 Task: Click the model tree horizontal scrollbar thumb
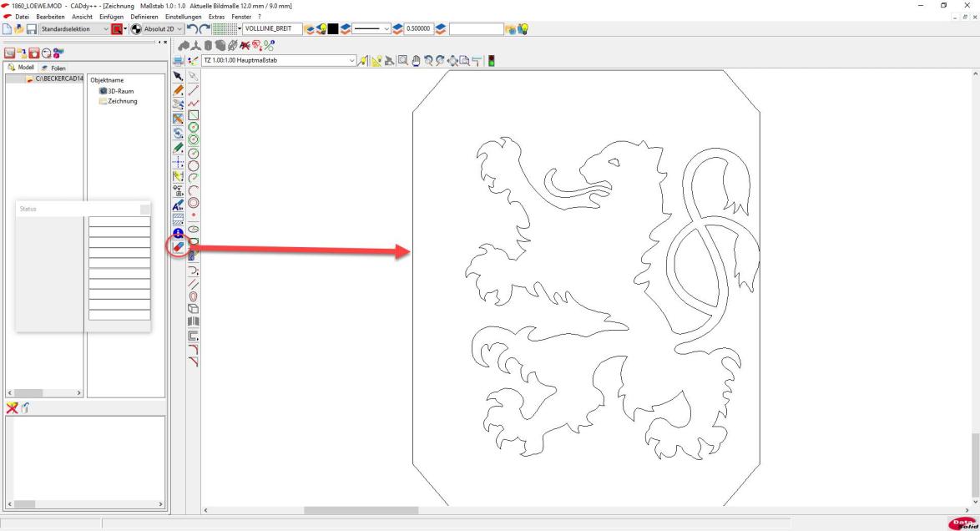(x=28, y=392)
